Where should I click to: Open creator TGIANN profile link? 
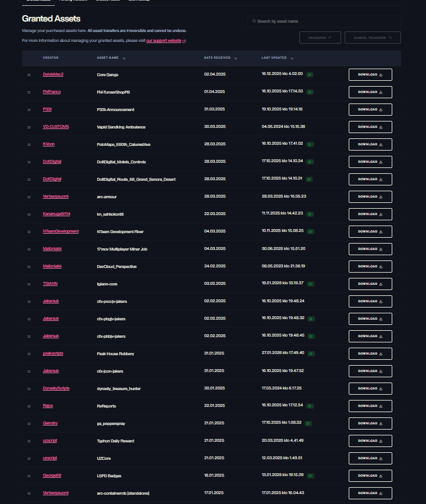click(50, 284)
